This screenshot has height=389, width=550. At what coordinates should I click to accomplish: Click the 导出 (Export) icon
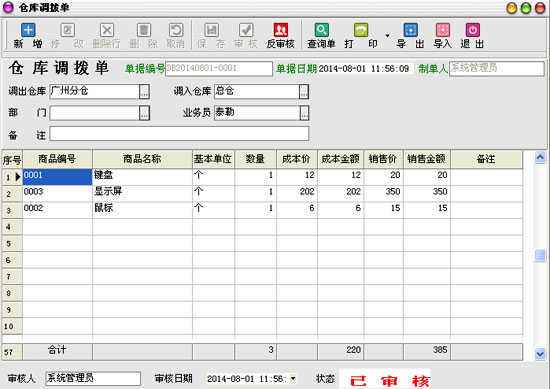(410, 30)
